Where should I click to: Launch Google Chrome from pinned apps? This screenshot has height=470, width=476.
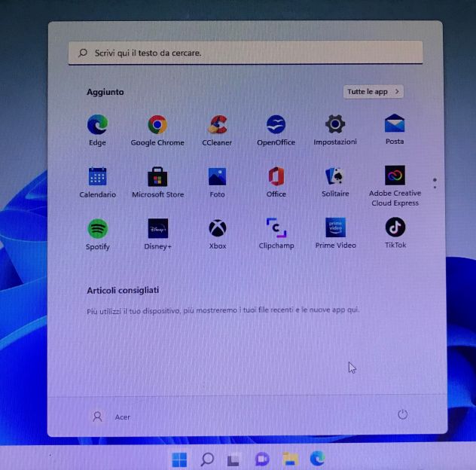coord(157,130)
